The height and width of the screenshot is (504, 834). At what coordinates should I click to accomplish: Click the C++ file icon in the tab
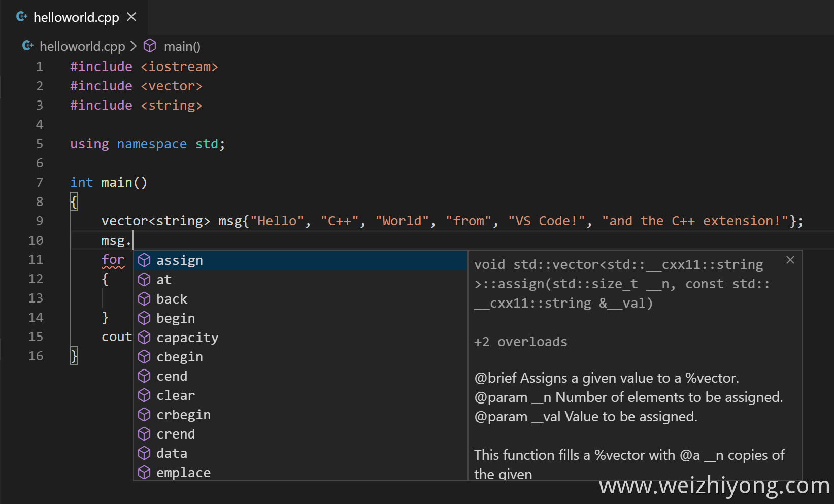point(22,17)
